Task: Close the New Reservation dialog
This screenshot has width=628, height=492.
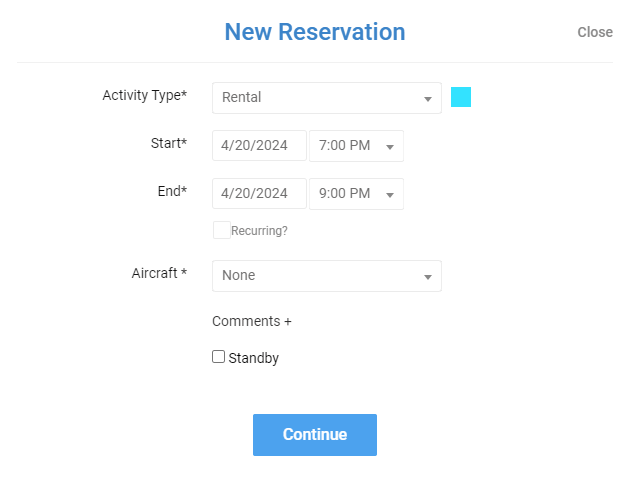Action: click(x=594, y=32)
